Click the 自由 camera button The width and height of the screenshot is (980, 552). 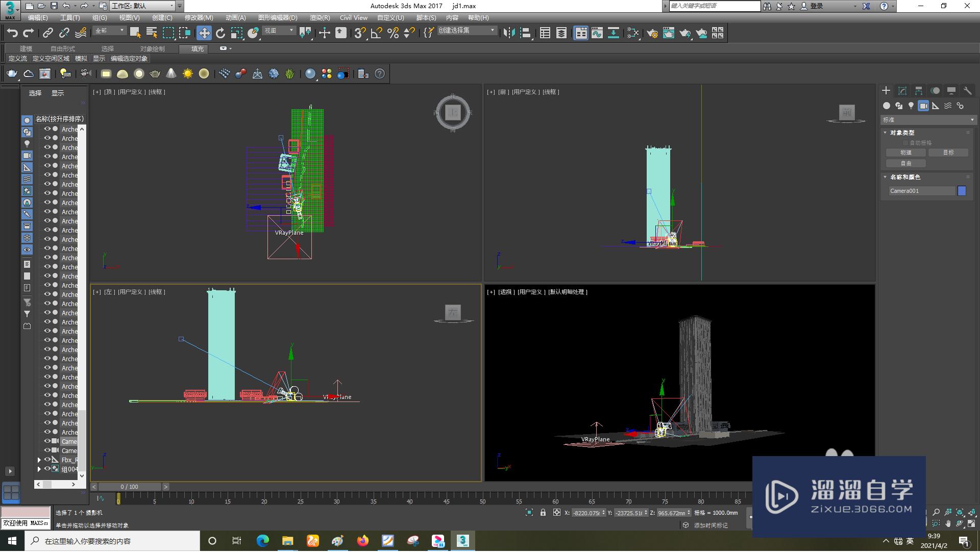(906, 163)
